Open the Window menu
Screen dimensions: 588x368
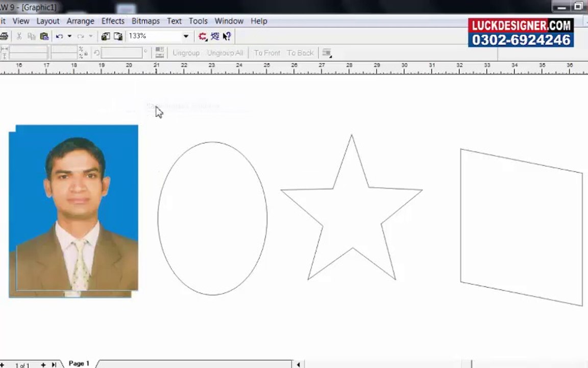click(x=229, y=21)
